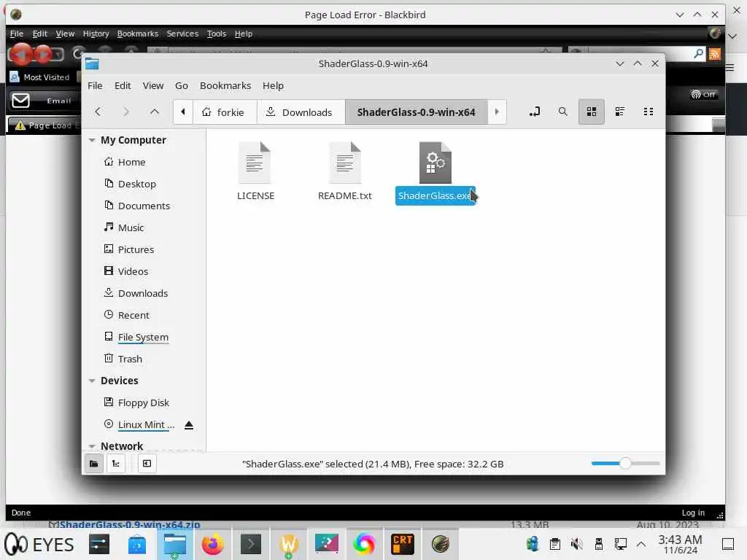Select the LICENSE file icon

coord(255,163)
